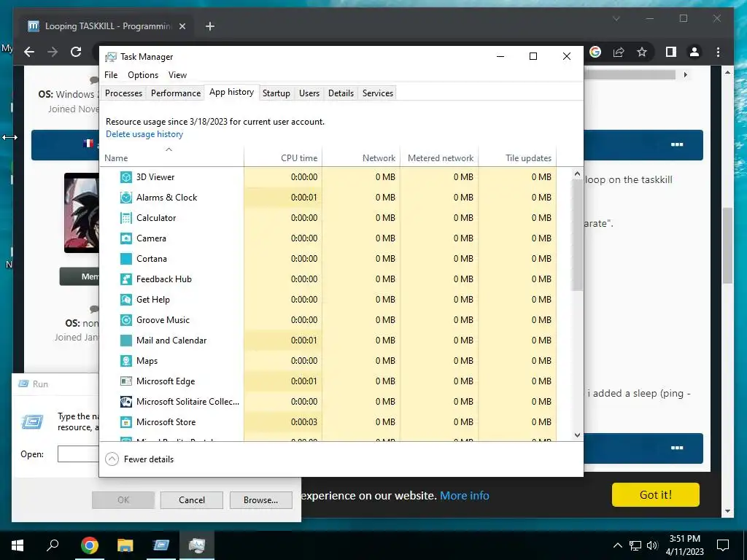Image resolution: width=747 pixels, height=560 pixels.
Task: Click the yellow Got it! button
Action: pos(656,495)
